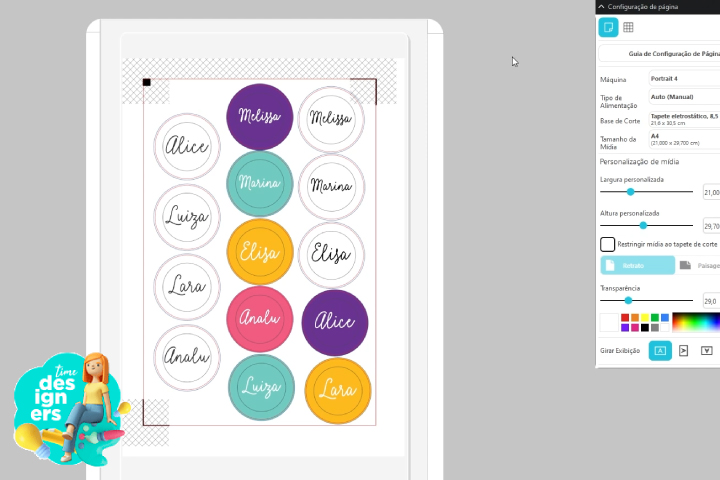The image size is (720, 480).
Task: Rotate view right with arrow icon
Action: [x=684, y=350]
